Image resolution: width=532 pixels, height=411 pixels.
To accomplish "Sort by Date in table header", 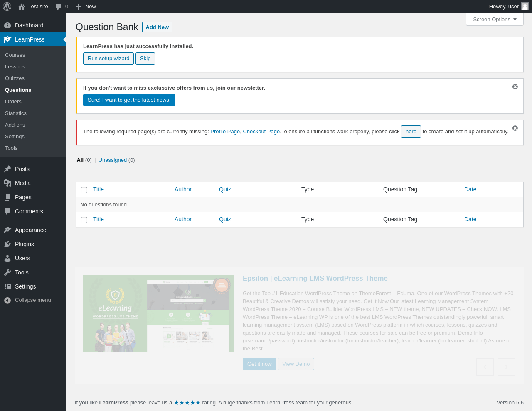I will (x=470, y=189).
